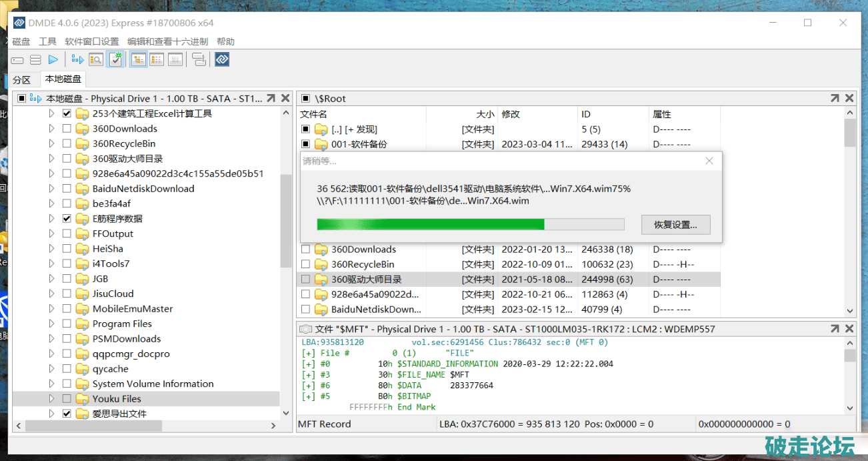Expand the Program Files tree node

pos(51,324)
